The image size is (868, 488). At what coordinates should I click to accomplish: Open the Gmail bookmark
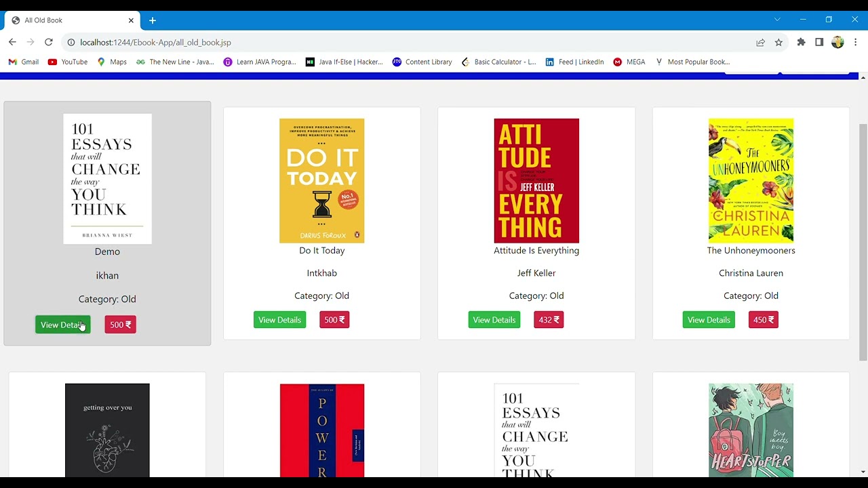coord(24,62)
